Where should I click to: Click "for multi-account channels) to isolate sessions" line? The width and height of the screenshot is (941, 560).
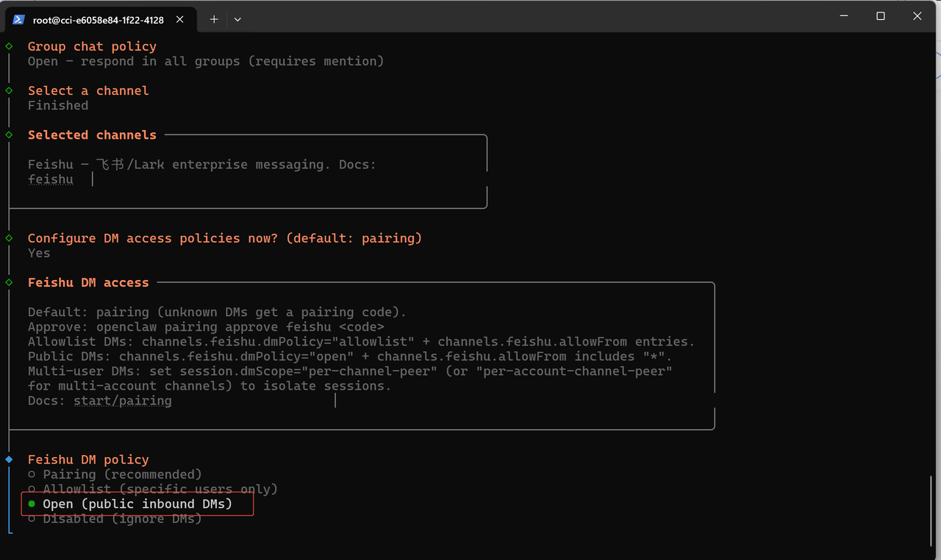pyautogui.click(x=210, y=386)
